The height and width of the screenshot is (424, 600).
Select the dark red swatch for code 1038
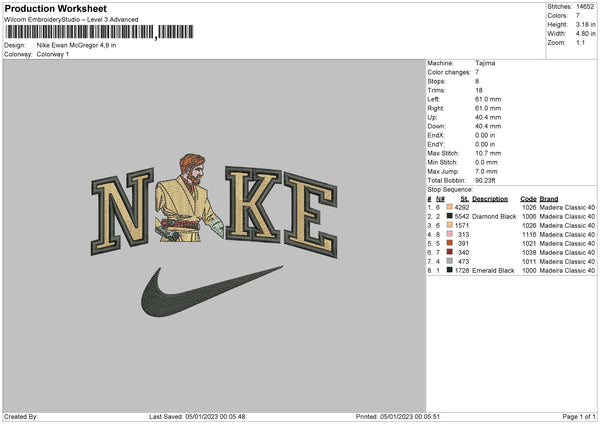[450, 252]
